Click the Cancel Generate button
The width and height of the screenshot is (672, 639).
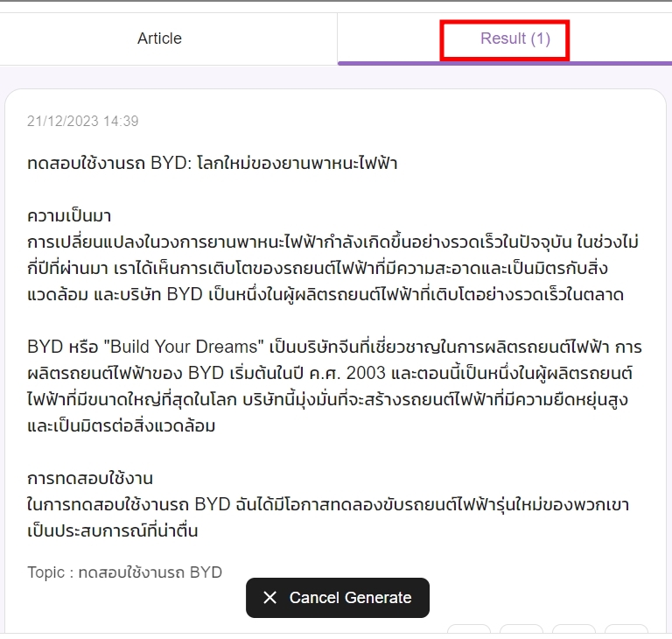click(x=337, y=597)
